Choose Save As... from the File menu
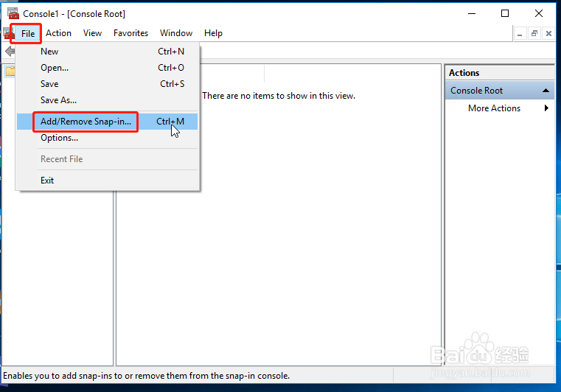Image resolution: width=561 pixels, height=392 pixels. [108, 99]
